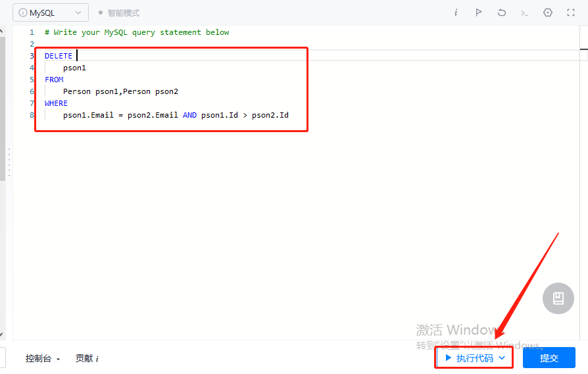This screenshot has width=588, height=374.
Task: Run the code with 执行代码 button
Action: point(469,358)
